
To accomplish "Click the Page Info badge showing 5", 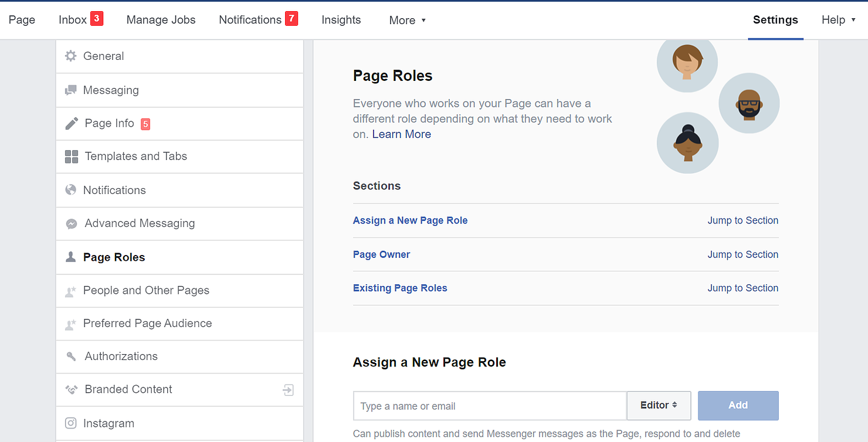I will tap(145, 124).
